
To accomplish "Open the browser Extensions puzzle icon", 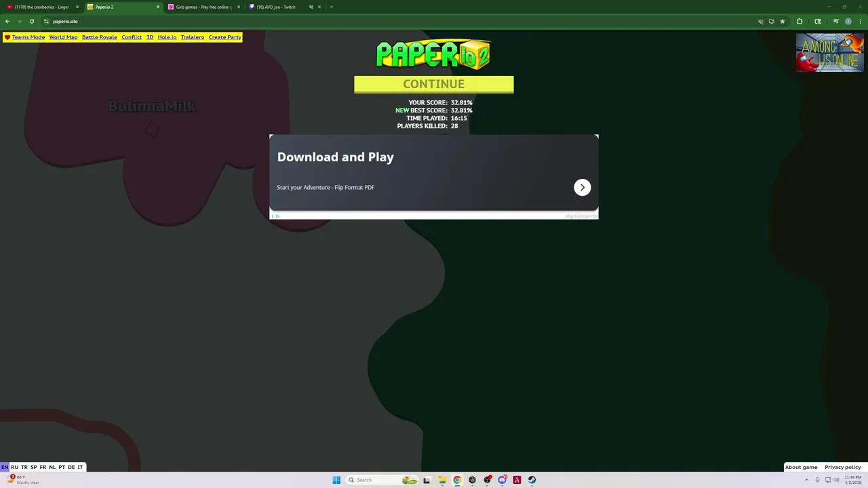I will pyautogui.click(x=800, y=21).
